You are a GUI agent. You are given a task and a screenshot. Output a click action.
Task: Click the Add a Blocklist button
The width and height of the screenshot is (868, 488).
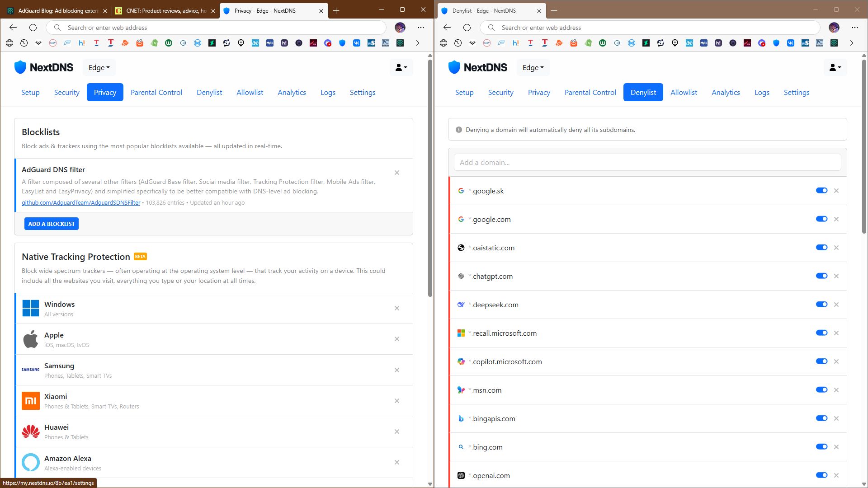tap(52, 224)
